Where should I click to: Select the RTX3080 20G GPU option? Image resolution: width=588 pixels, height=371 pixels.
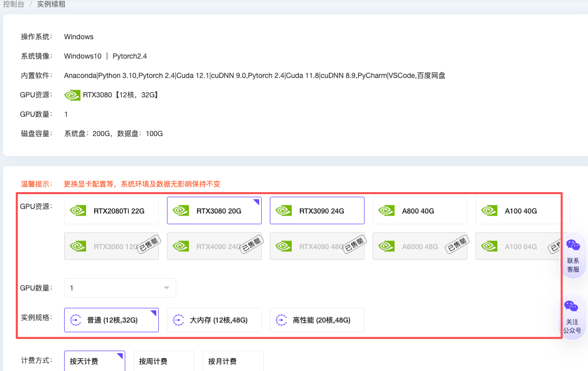click(x=214, y=210)
